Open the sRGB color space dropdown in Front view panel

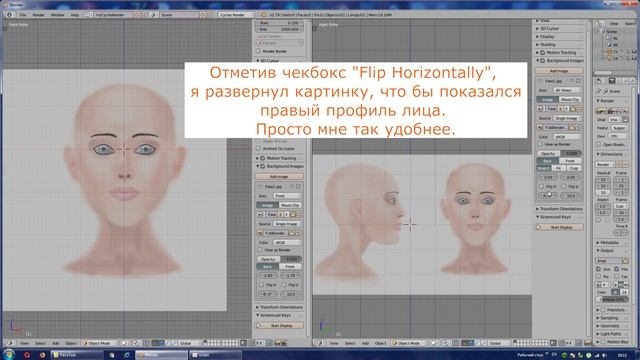[x=287, y=242]
